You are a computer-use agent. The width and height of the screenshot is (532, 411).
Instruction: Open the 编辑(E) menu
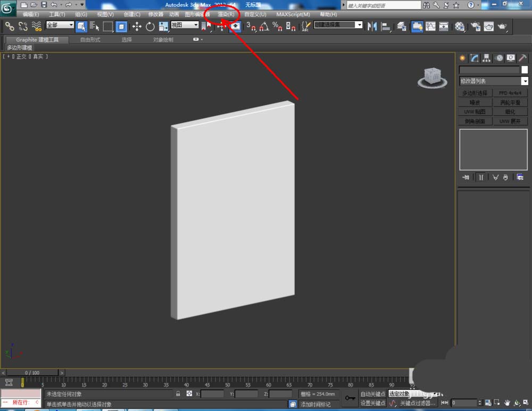click(30, 14)
